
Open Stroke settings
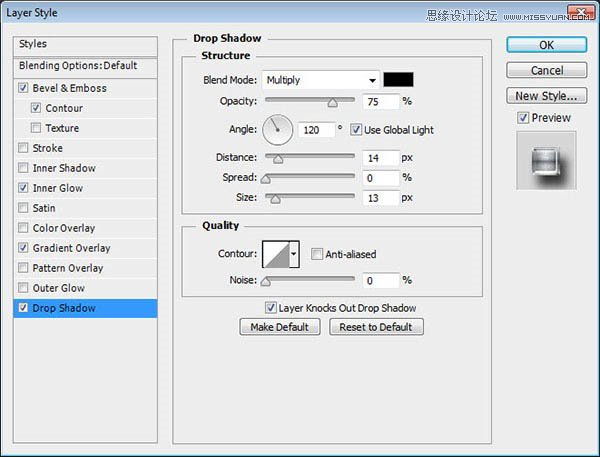(x=47, y=148)
